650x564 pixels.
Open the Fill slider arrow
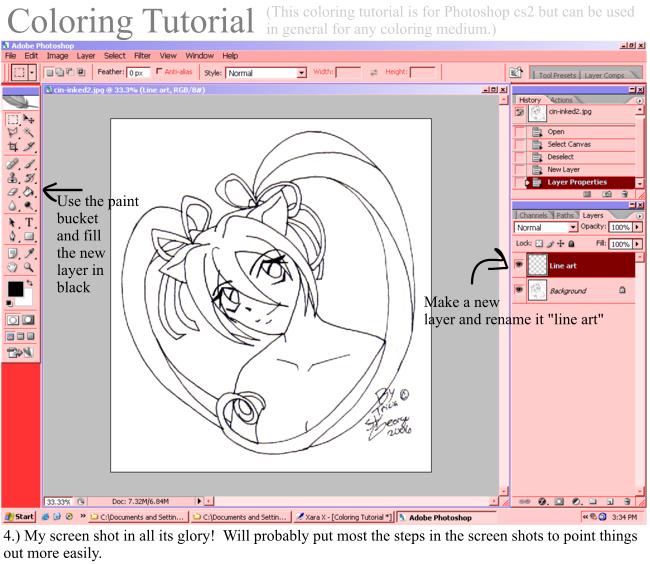[637, 244]
